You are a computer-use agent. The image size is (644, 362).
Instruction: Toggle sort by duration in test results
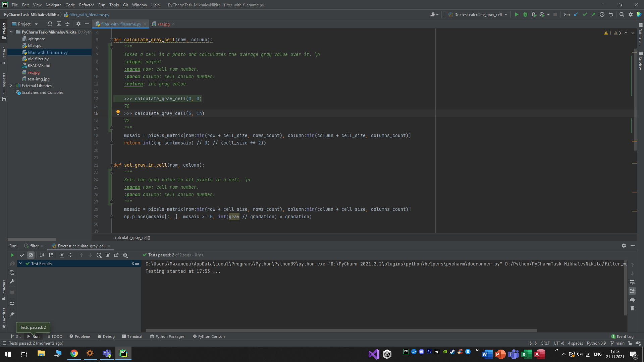click(x=51, y=255)
